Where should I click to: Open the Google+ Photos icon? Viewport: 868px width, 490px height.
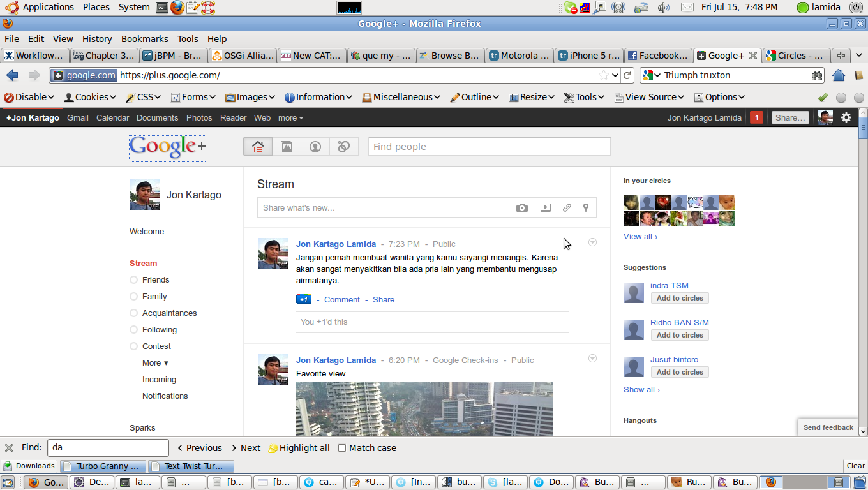(287, 147)
